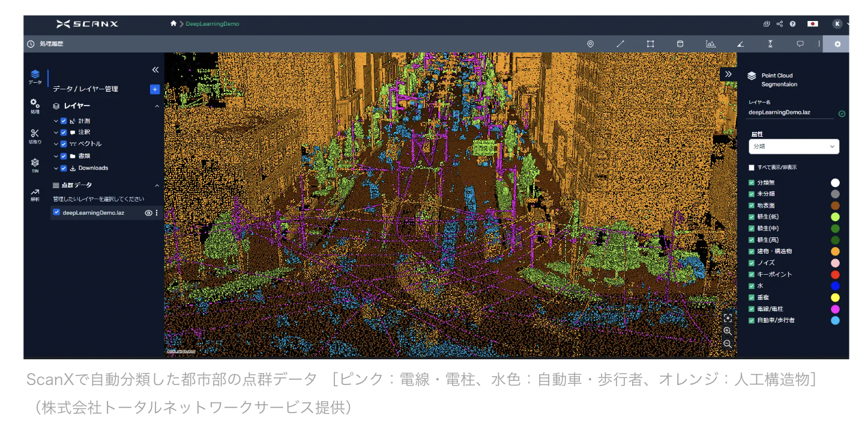Screen dimensions: 868x427
Task: Uncheck the 建物・構造物 class checkbox
Action: [x=752, y=251]
